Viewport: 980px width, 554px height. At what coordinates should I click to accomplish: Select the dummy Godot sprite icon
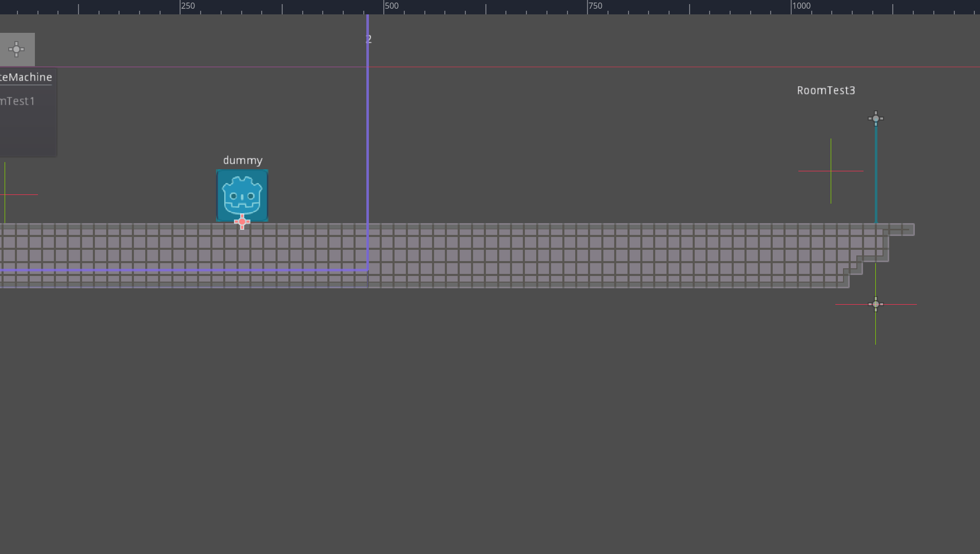[242, 195]
